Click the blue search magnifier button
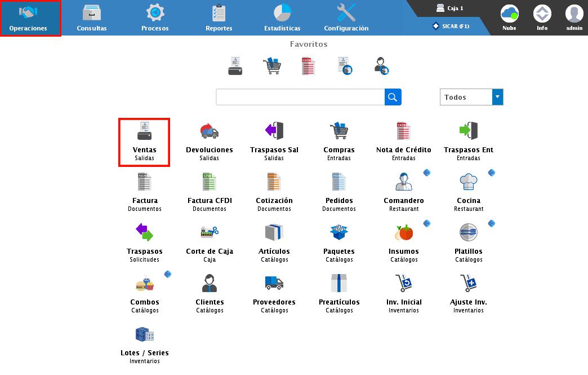The image size is (588, 375). (x=393, y=97)
